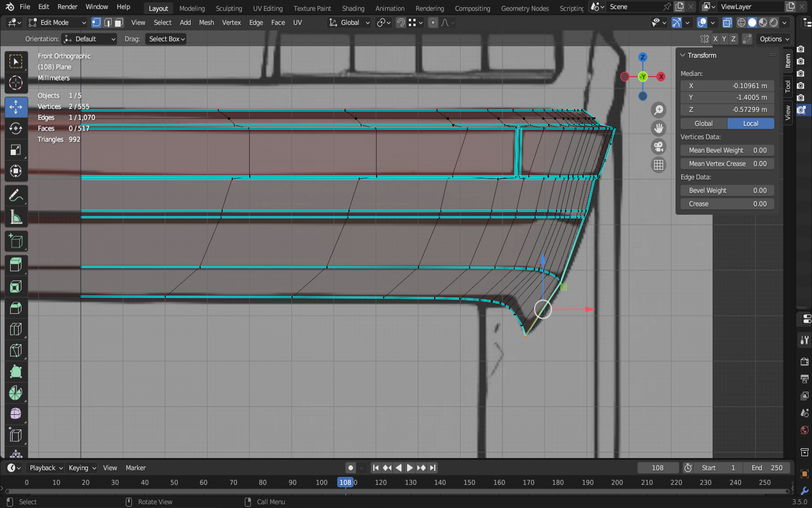Pick the Annotate pencil tool
Viewport: 812px width, 508px height.
point(16,195)
